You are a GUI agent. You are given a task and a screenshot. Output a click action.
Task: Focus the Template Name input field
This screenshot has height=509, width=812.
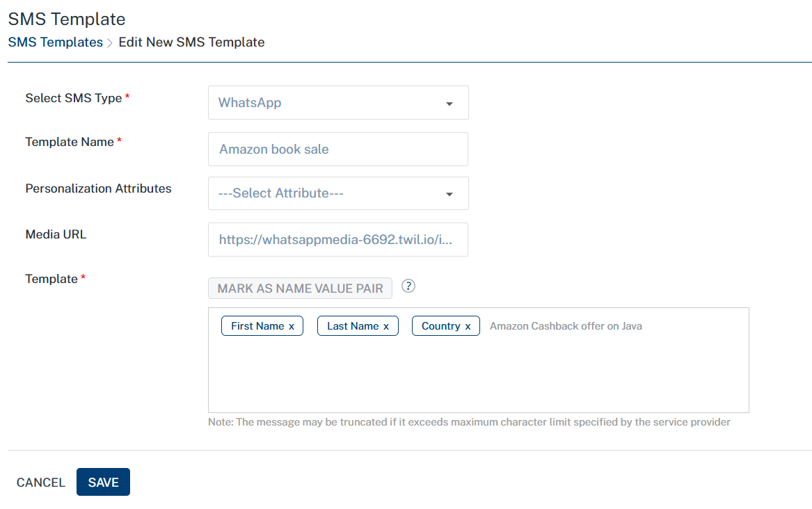click(x=337, y=149)
